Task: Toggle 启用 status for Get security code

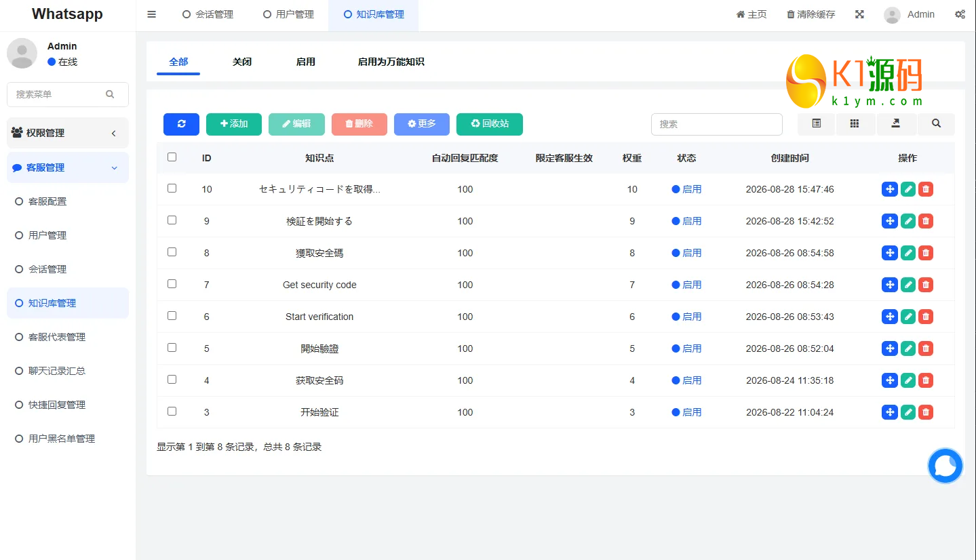Action: pos(686,285)
